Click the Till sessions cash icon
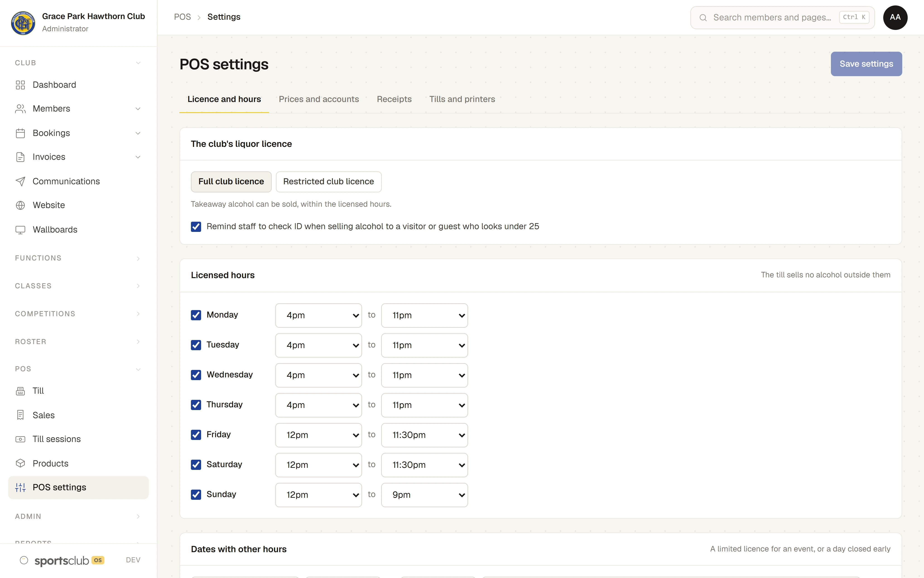Image resolution: width=924 pixels, height=578 pixels. coord(20,439)
